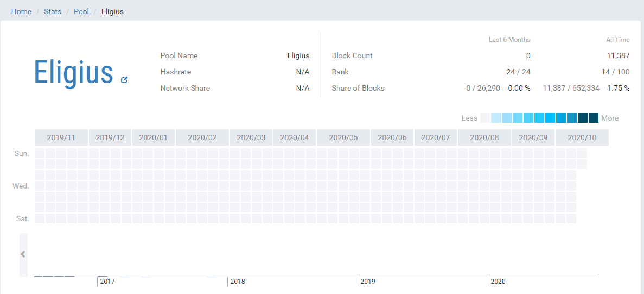Jump to the 2018 timeline marker

238,282
